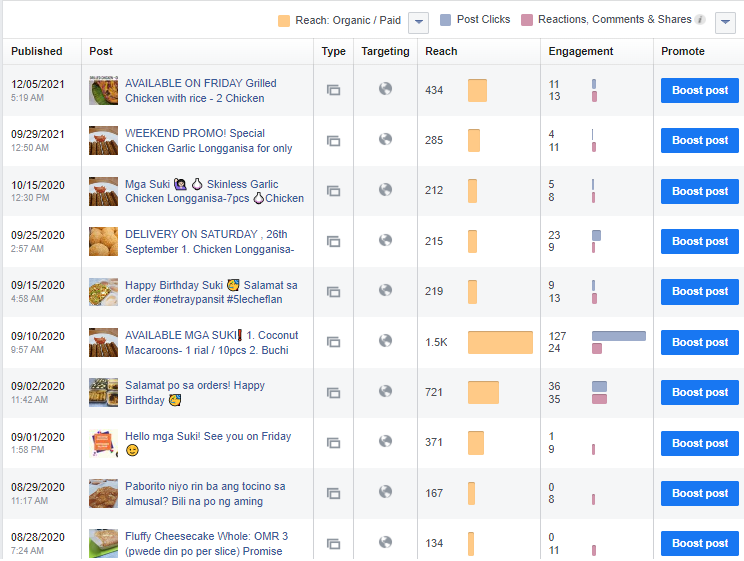Click the type icon for the 09/10/2020 post

coord(333,342)
